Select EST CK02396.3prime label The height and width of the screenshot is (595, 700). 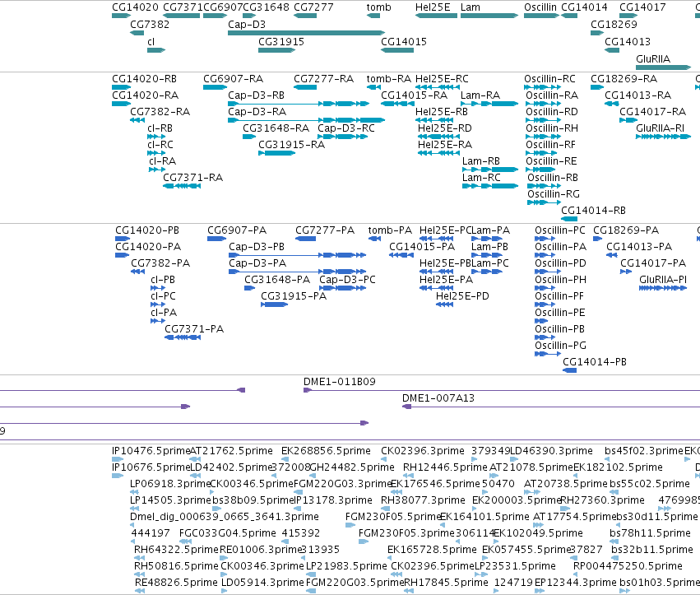coord(422,451)
